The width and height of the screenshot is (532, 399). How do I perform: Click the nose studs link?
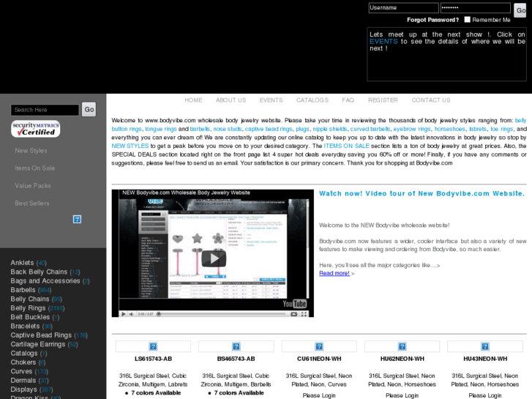[228, 129]
